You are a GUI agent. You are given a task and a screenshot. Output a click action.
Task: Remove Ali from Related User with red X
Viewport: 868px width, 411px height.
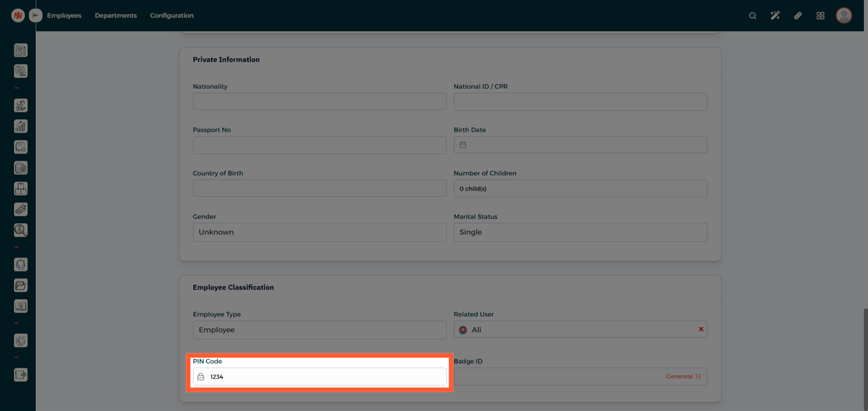[701, 329]
